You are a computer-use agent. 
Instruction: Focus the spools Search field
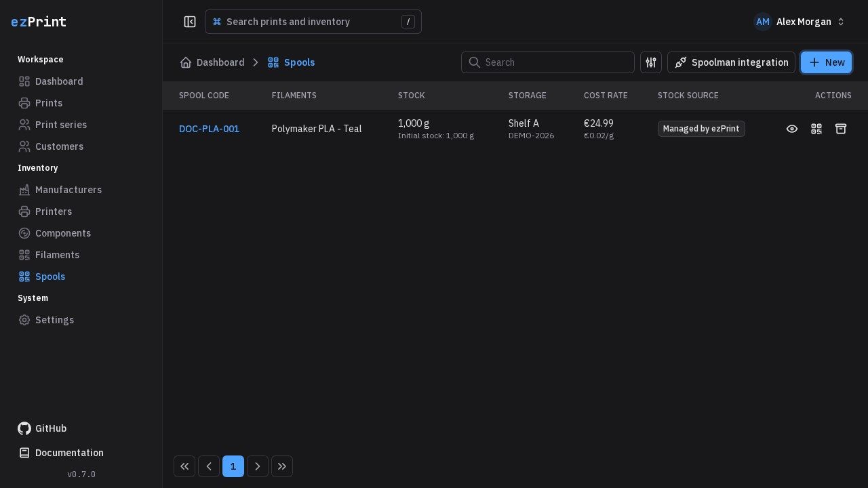click(x=548, y=62)
